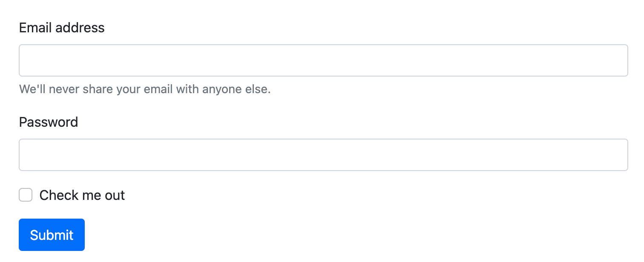Toggle the checkbox next to Check me out
The height and width of the screenshot is (262, 644).
[x=26, y=195]
